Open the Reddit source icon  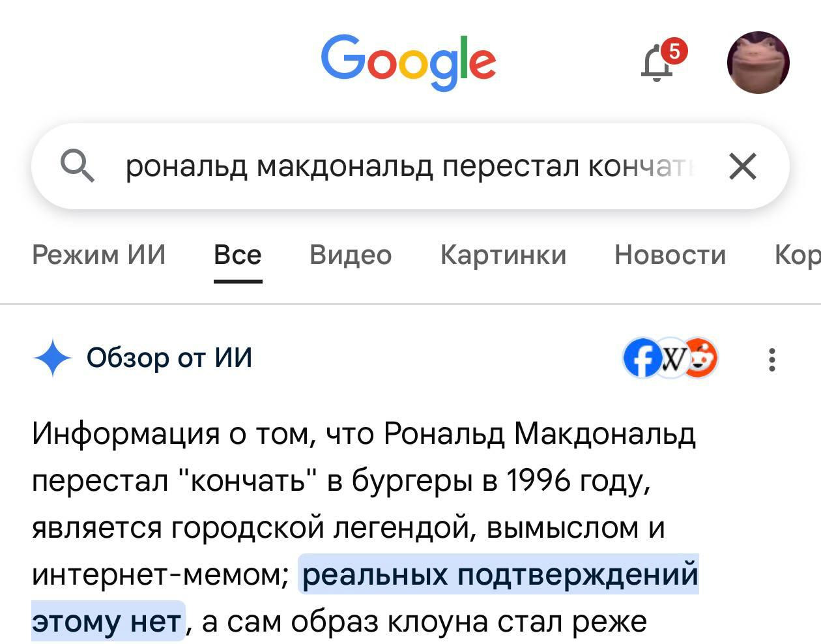click(701, 358)
